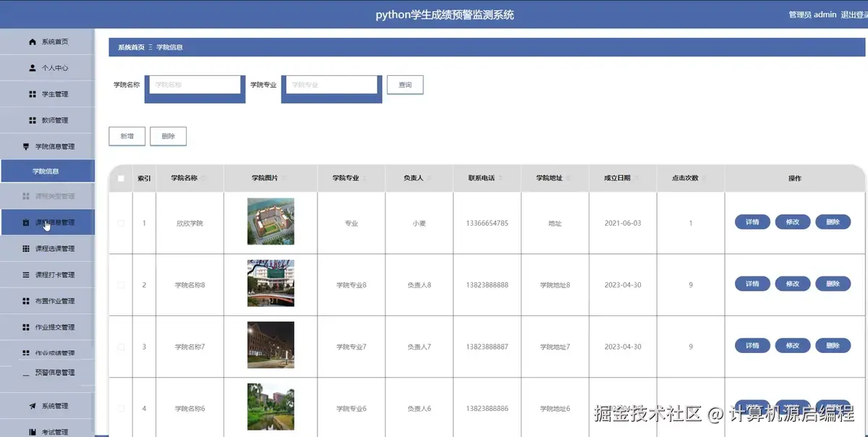This screenshot has height=437, width=868.
Task: Click the 系统首页 breadcrumb link
Action: coord(131,47)
